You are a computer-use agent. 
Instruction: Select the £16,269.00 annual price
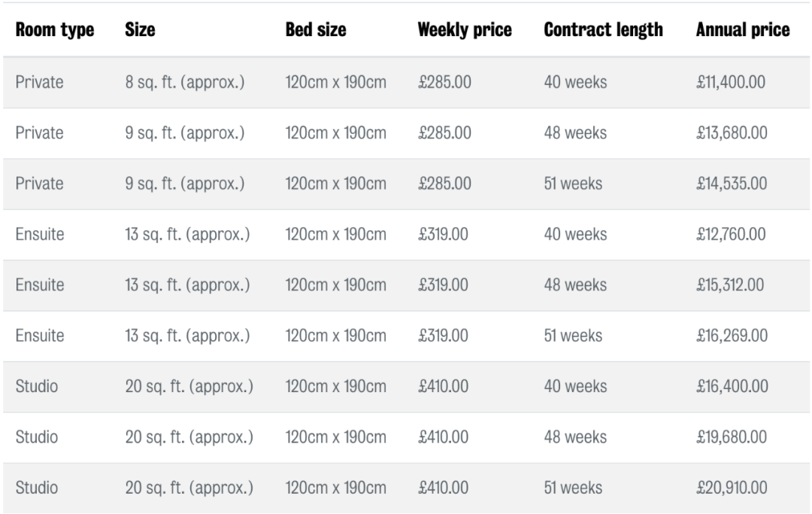coord(732,336)
